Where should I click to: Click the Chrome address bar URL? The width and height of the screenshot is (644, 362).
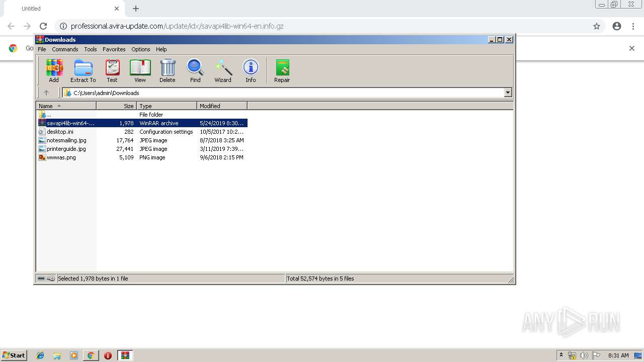(177, 26)
